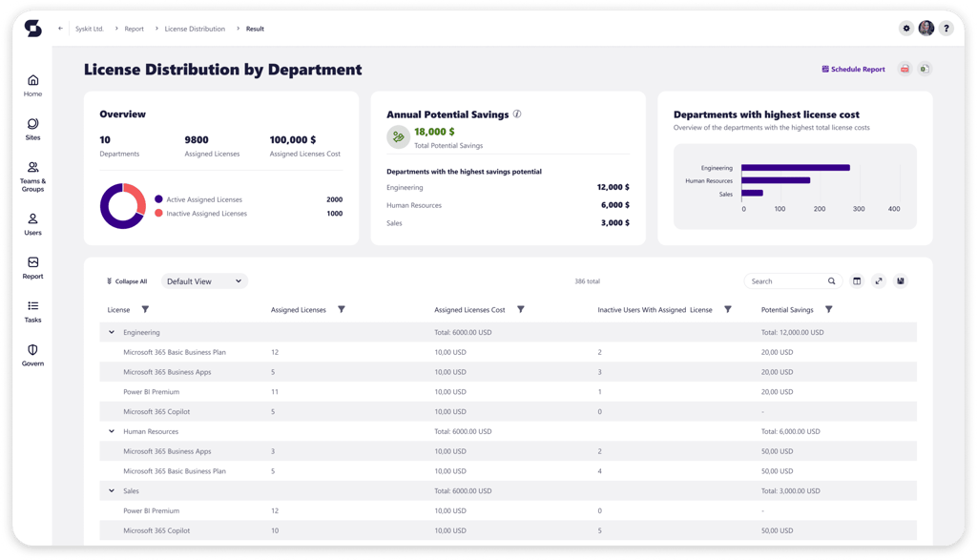This screenshot has width=977, height=560.
Task: Click Collapse All button
Action: point(127,281)
